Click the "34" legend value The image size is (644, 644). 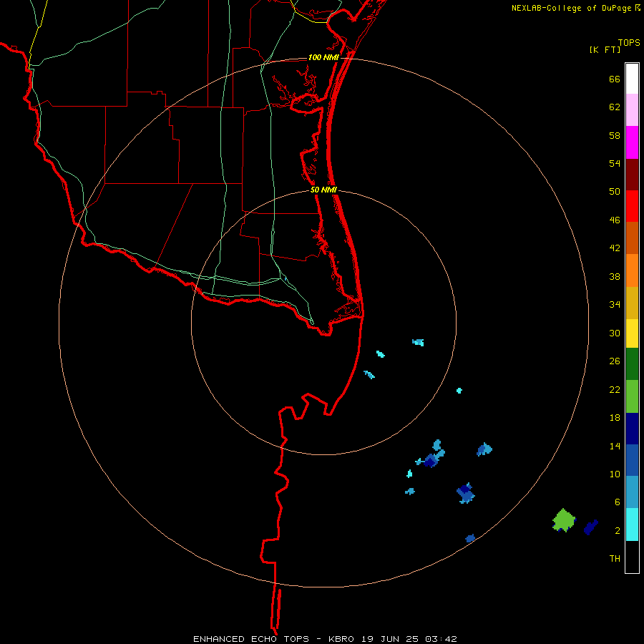tap(615, 305)
